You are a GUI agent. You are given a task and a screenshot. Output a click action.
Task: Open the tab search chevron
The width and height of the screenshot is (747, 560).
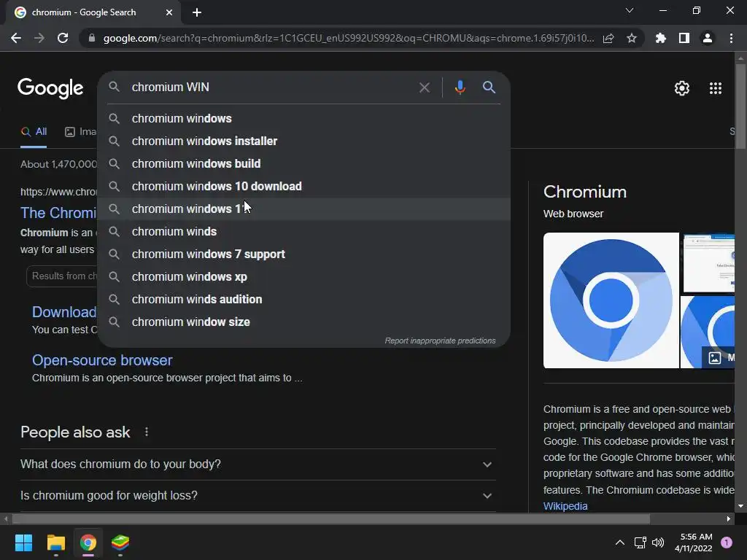pos(630,10)
